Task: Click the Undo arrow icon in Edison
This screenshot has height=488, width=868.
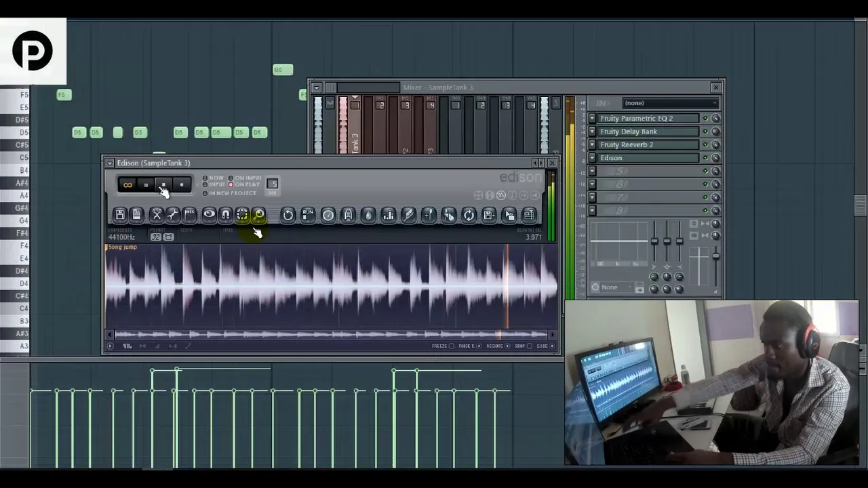Action: coord(288,215)
